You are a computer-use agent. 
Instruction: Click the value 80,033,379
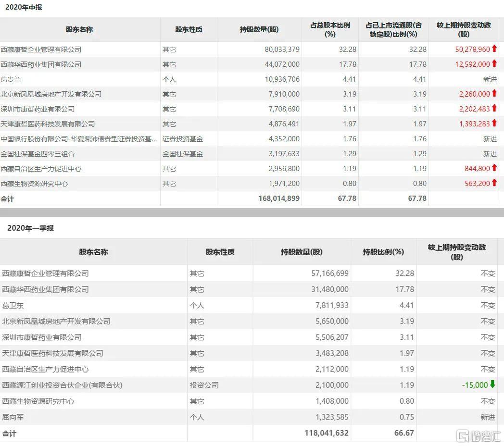click(282, 50)
